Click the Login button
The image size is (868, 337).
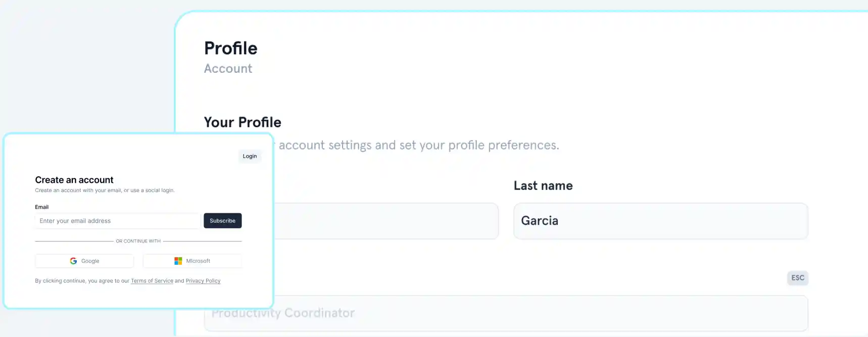250,156
